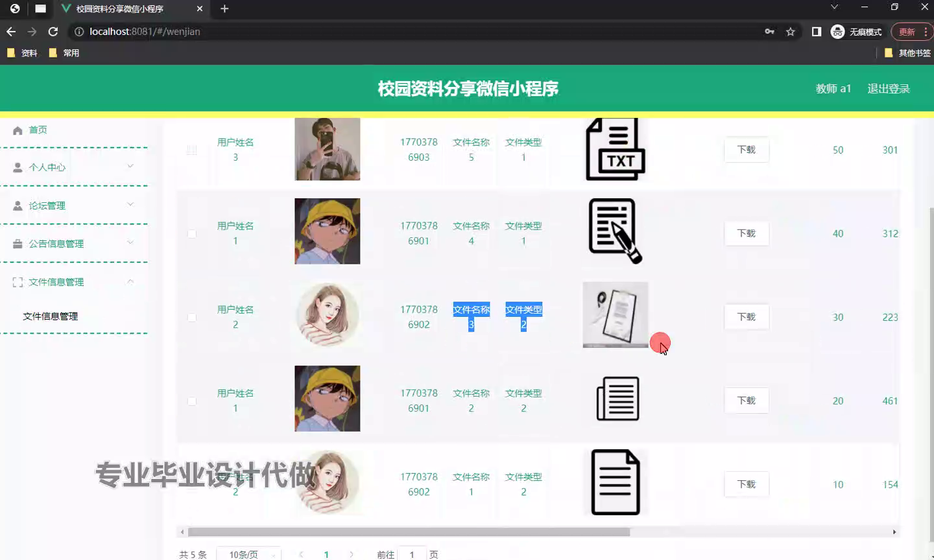The height and width of the screenshot is (560, 934).
Task: Click document page icon in 文件名称 1 row
Action: coord(616,482)
